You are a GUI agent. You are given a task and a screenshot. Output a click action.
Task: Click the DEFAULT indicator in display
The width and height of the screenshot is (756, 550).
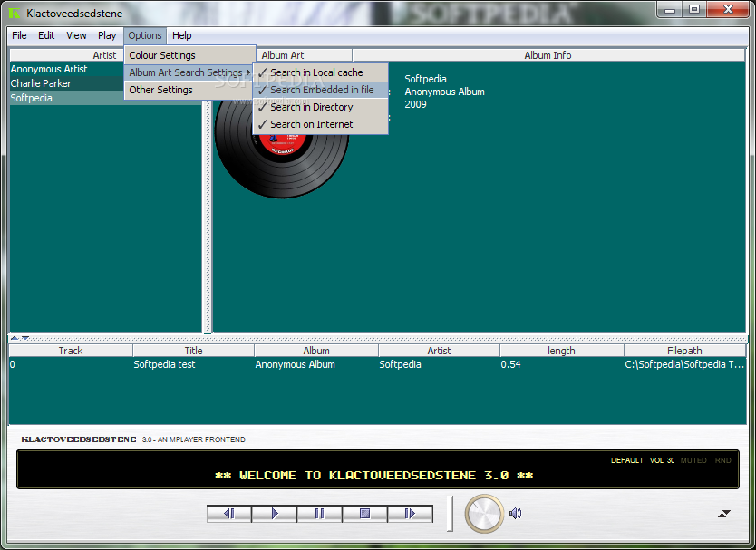[x=626, y=460]
